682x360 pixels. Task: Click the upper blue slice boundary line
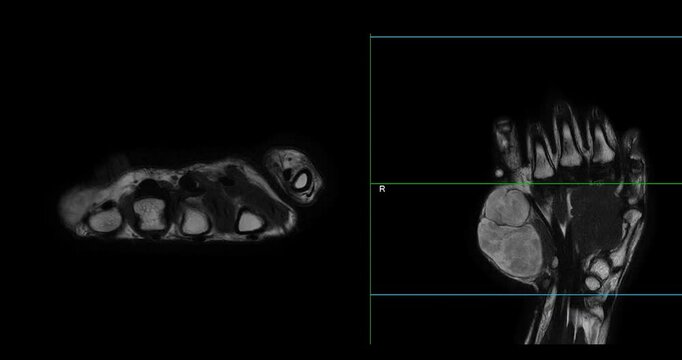pyautogui.click(x=526, y=37)
